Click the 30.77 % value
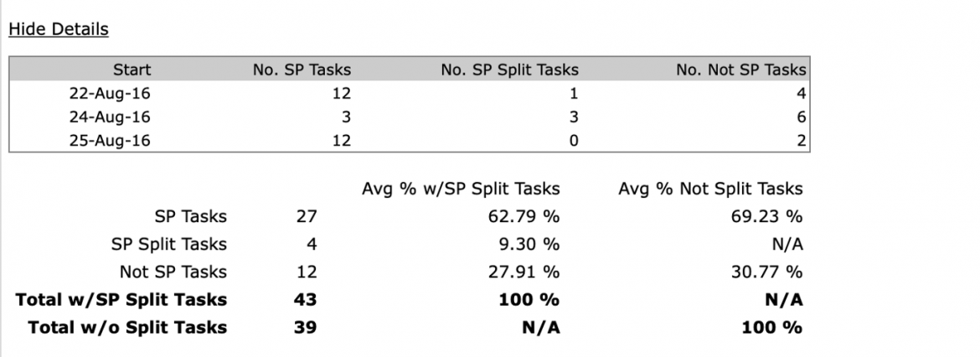This screenshot has height=357, width=980. click(767, 272)
